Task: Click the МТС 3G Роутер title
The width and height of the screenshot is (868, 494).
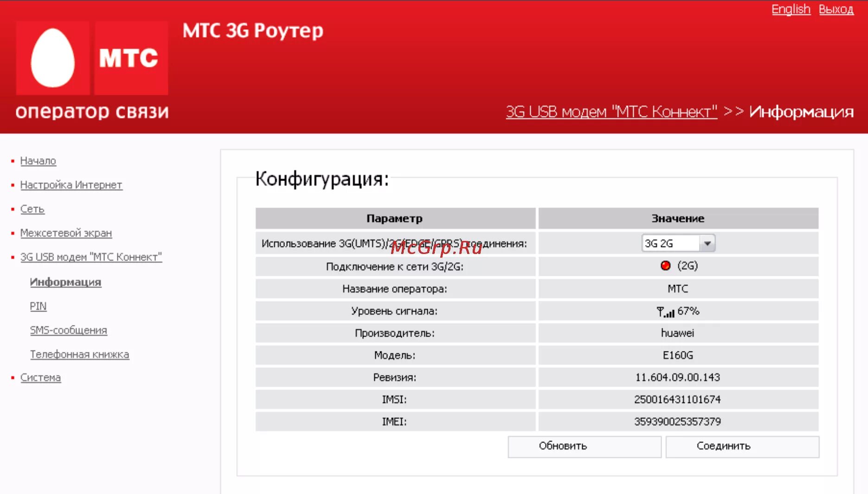Action: click(253, 31)
